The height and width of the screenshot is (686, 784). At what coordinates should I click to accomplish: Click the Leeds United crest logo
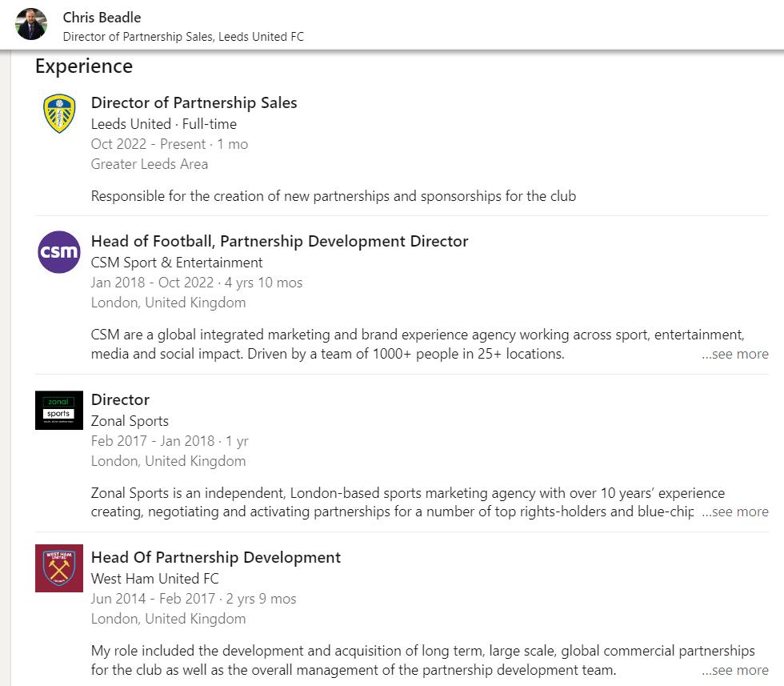[59, 114]
